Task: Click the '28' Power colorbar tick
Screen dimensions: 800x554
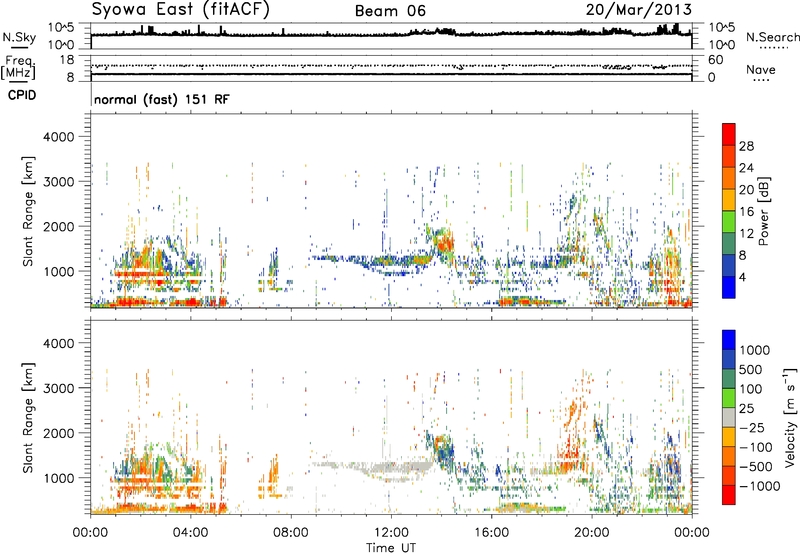Action: click(x=746, y=146)
